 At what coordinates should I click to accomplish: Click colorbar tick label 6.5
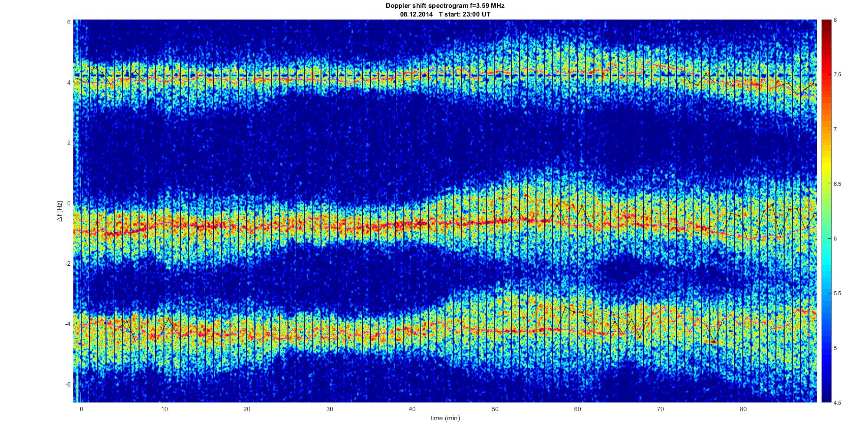(837, 184)
